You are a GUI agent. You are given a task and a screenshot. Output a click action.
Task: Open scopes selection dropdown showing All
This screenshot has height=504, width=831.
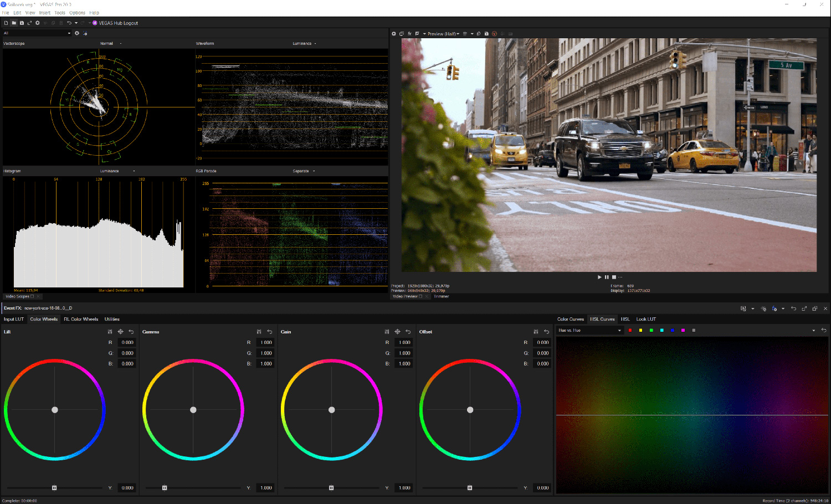[x=37, y=33]
